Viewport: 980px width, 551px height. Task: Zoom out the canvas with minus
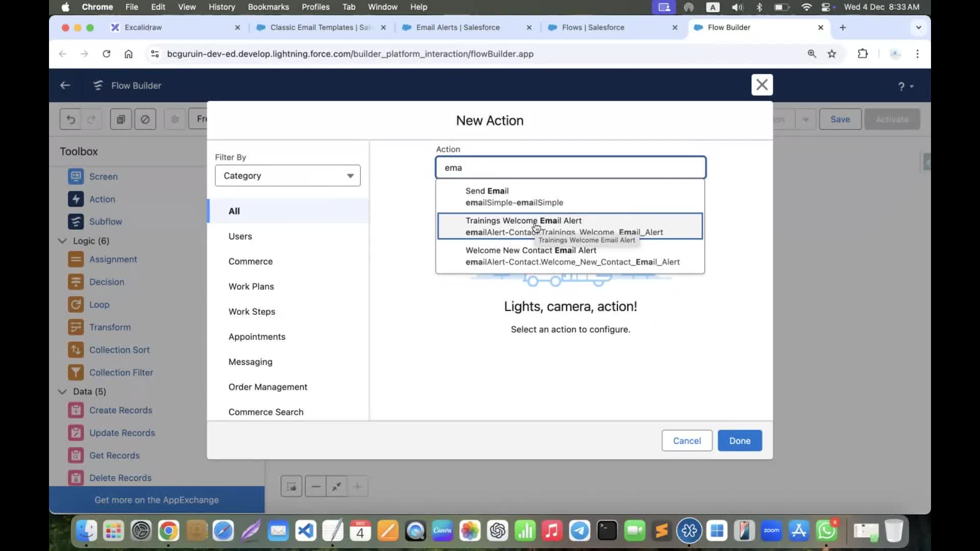[316, 487]
